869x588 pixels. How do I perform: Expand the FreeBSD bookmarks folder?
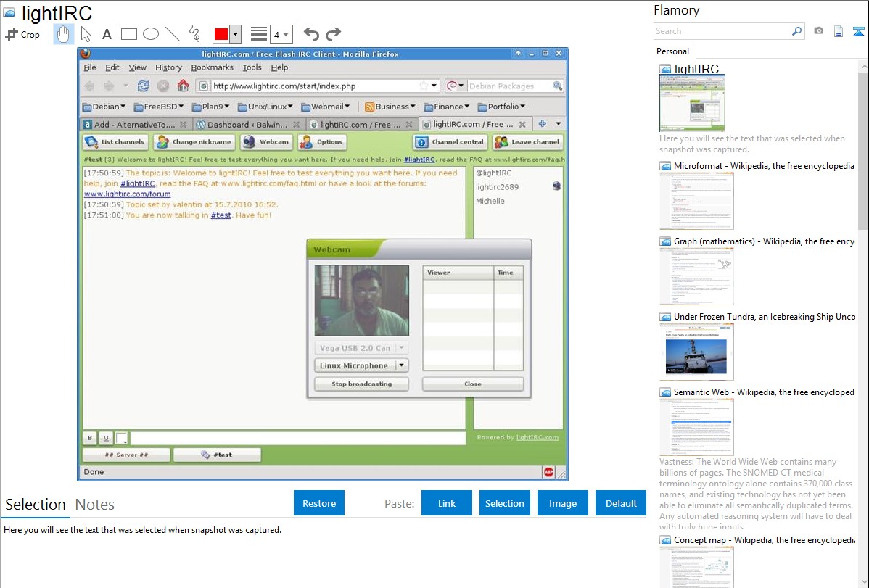point(159,107)
